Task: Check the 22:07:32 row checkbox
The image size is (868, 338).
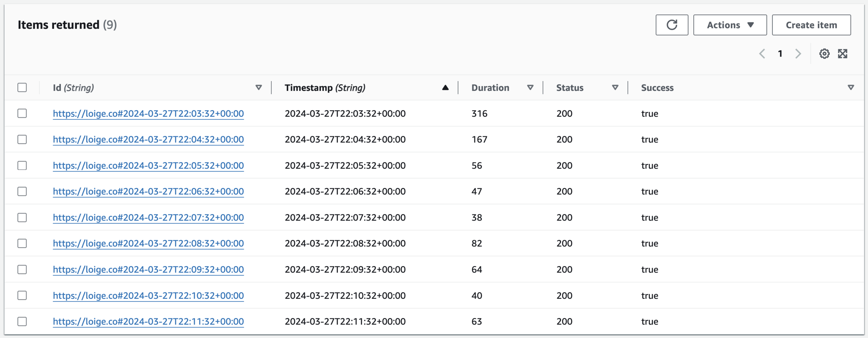Action: (x=22, y=217)
